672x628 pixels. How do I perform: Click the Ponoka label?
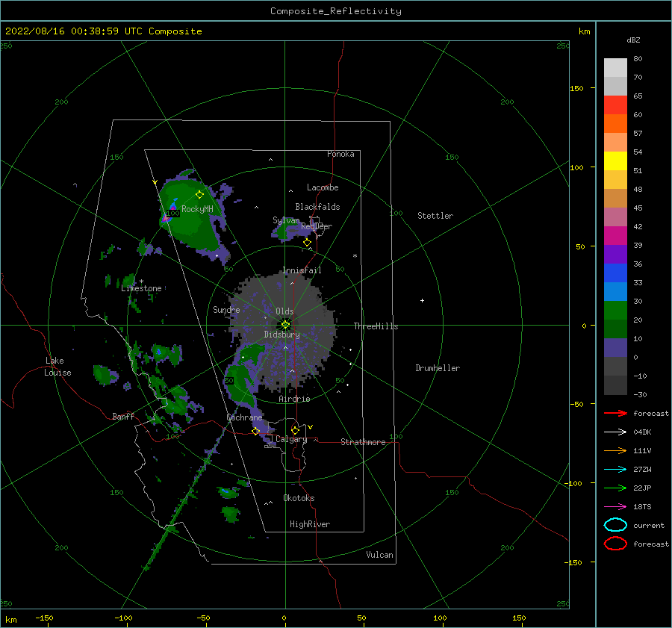(340, 154)
